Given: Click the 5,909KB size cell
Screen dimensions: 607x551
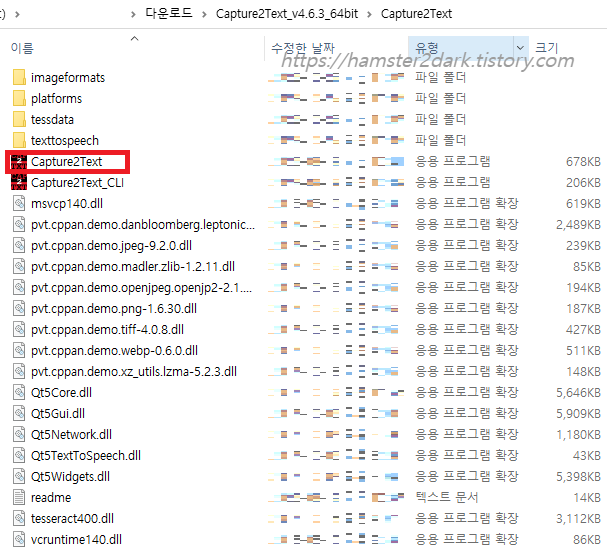Looking at the screenshot, I should [578, 413].
